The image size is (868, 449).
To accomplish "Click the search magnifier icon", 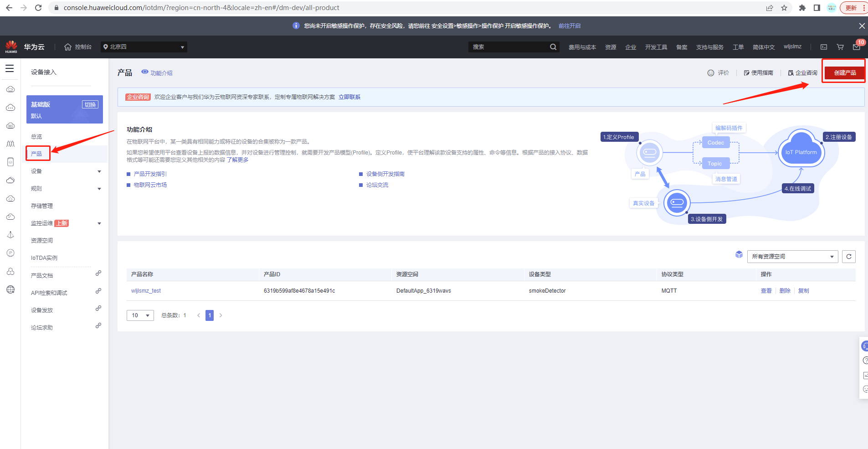I will click(553, 47).
